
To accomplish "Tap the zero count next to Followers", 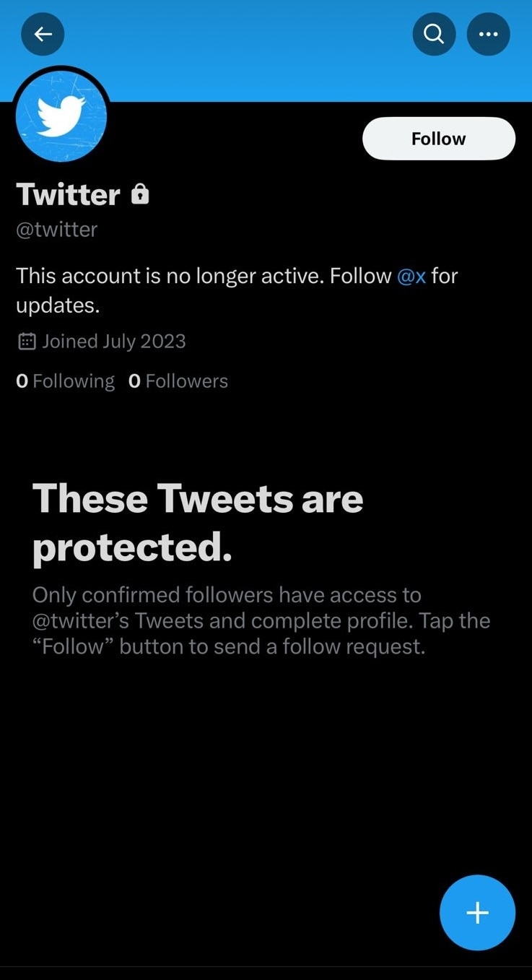I will [134, 381].
